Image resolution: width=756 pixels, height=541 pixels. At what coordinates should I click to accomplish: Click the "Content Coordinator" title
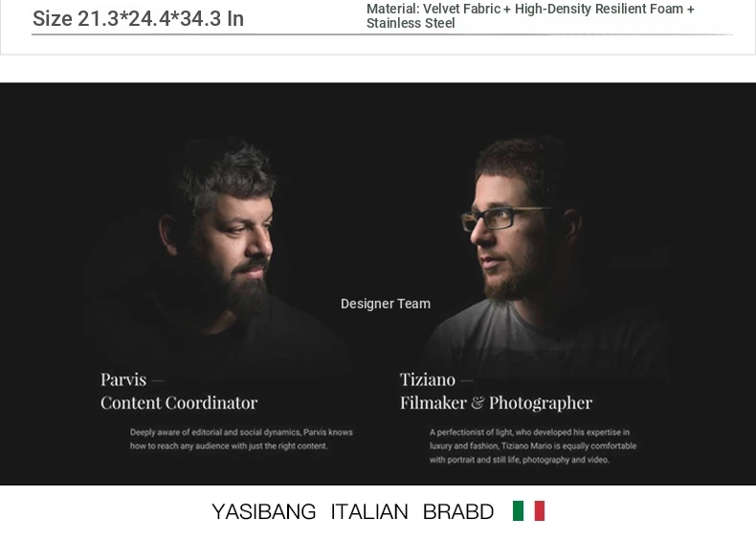tap(179, 402)
